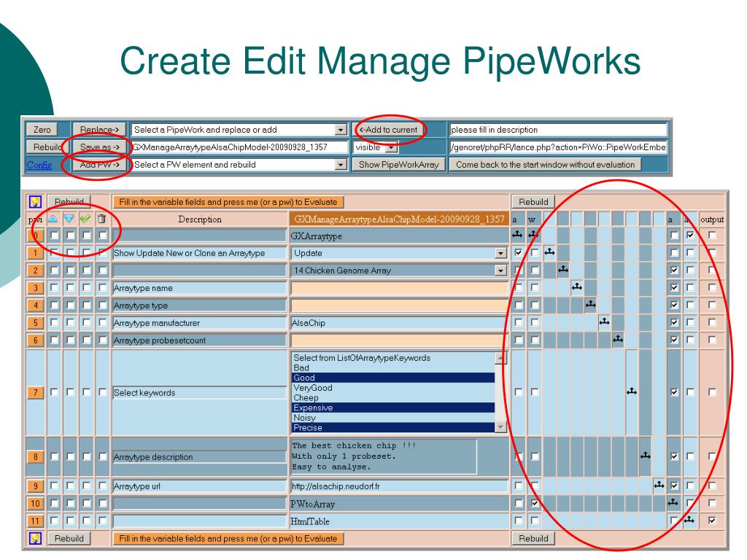The width and height of the screenshot is (747, 560).
Task: Tick the checkmark-column checkbox in Select keywords row
Action: click(86, 392)
